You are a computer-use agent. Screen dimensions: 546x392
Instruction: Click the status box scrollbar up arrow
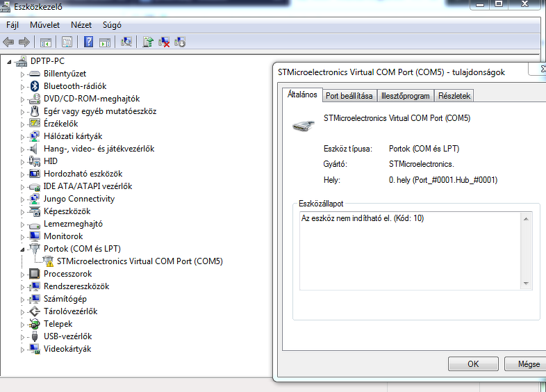[x=526, y=219]
